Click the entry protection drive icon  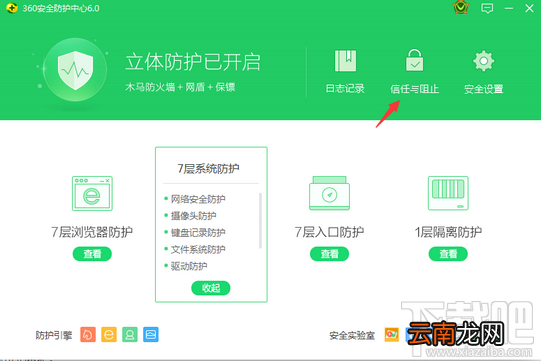tap(329, 193)
